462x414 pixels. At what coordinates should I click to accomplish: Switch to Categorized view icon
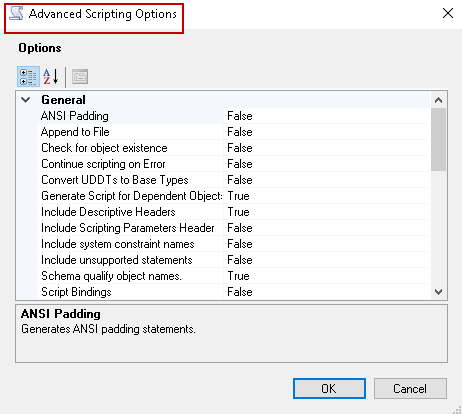(28, 77)
